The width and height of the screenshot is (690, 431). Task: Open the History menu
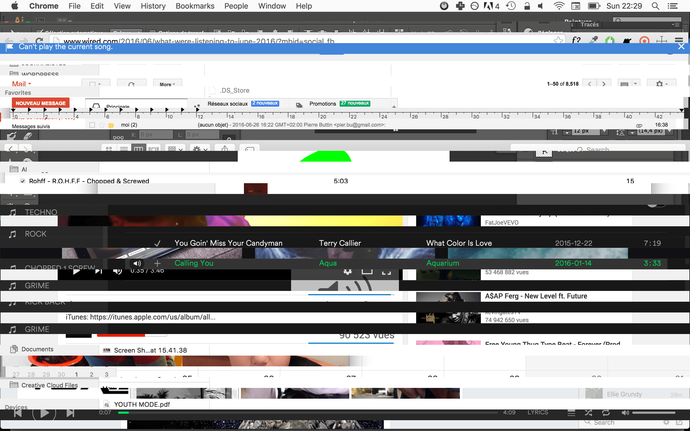153,6
